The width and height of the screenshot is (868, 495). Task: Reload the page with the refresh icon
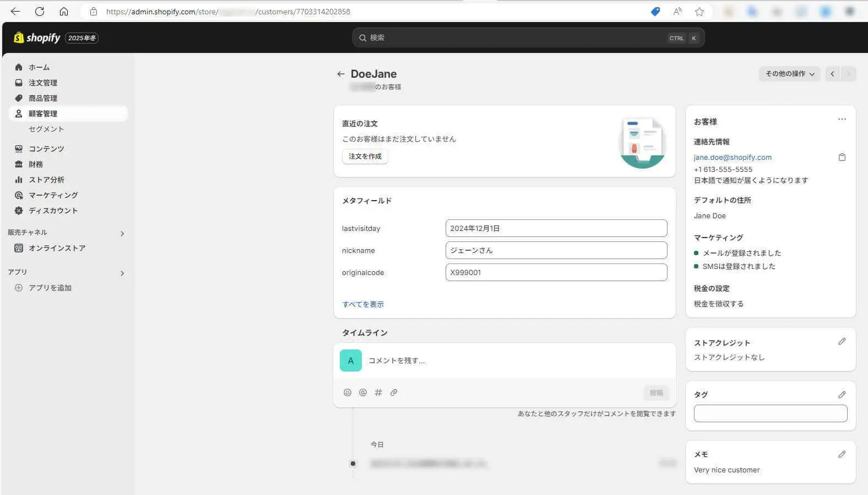40,11
